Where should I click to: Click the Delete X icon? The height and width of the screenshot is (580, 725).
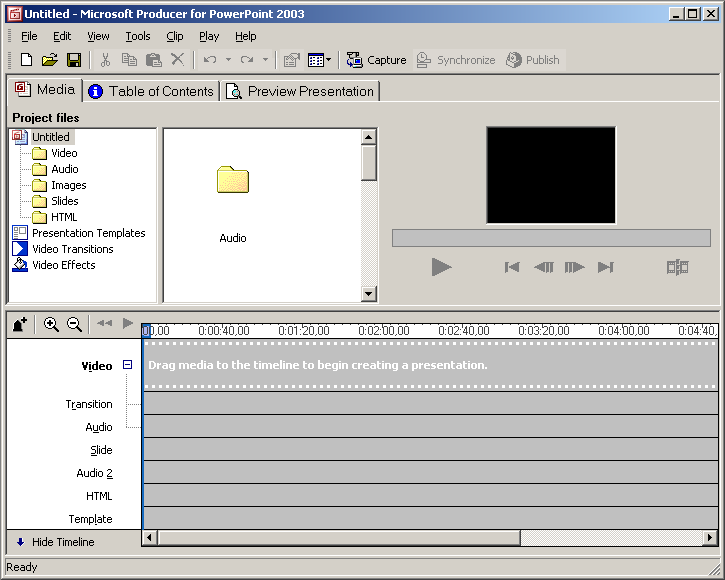[x=178, y=60]
